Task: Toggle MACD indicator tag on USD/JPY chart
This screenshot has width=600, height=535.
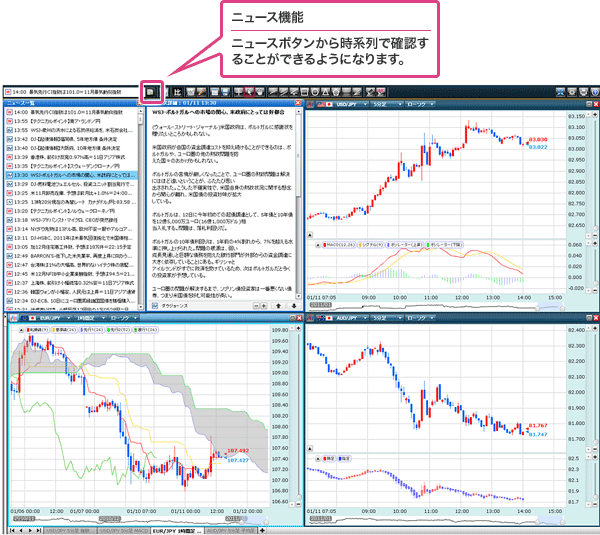Action: (x=341, y=243)
